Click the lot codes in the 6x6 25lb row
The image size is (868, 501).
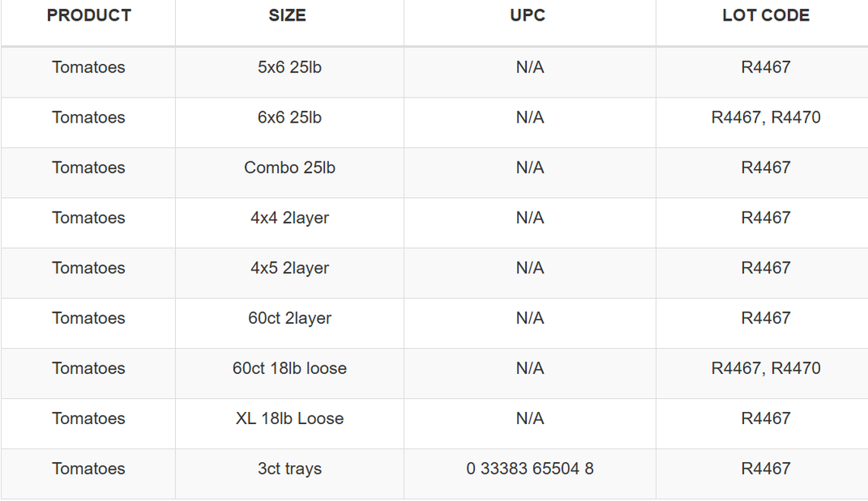coord(766,118)
